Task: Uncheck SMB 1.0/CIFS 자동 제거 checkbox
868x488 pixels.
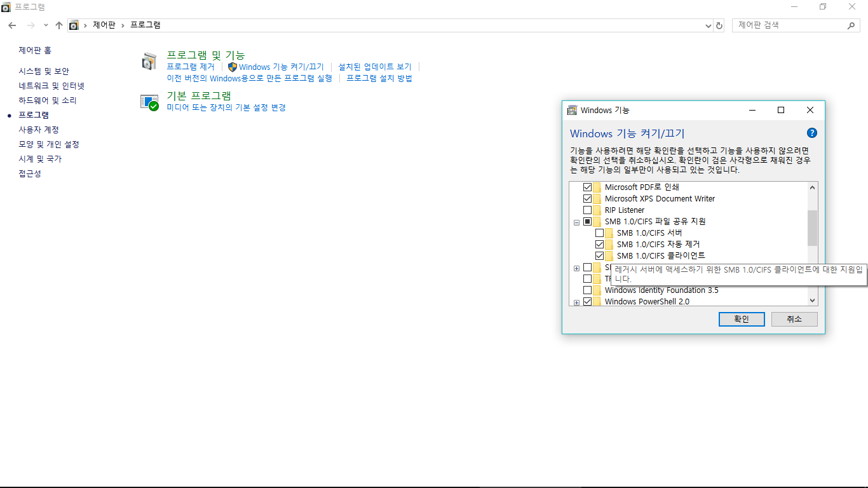Action: pyautogui.click(x=599, y=244)
